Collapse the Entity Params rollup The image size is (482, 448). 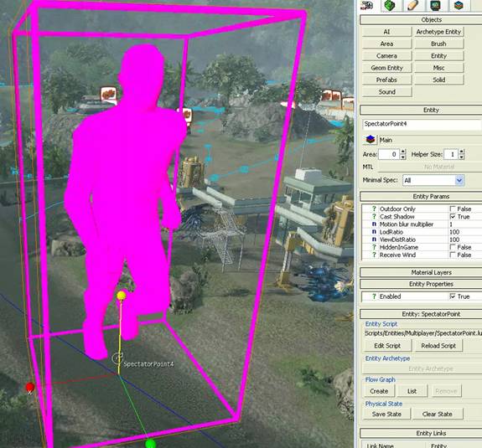click(421, 197)
